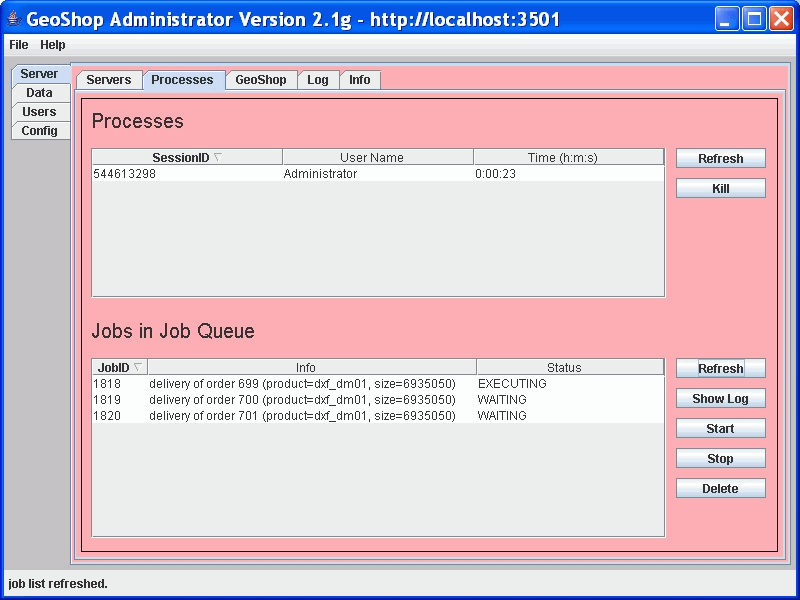
Task: Sort by User Name column header
Action: 378,158
